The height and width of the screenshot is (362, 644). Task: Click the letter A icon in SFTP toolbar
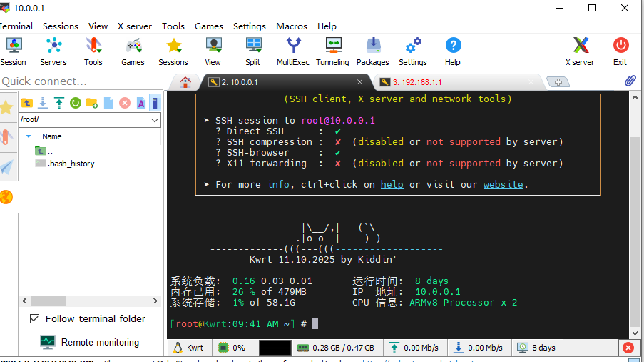[141, 103]
